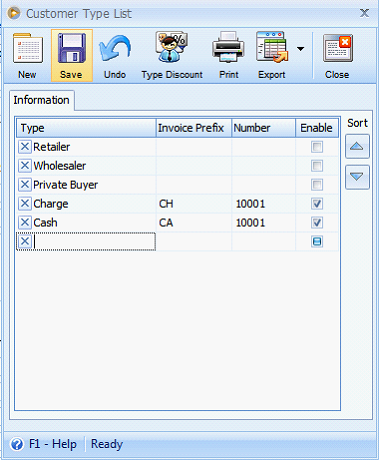The width and height of the screenshot is (380, 461).
Task: Save the customer type list
Action: point(71,55)
